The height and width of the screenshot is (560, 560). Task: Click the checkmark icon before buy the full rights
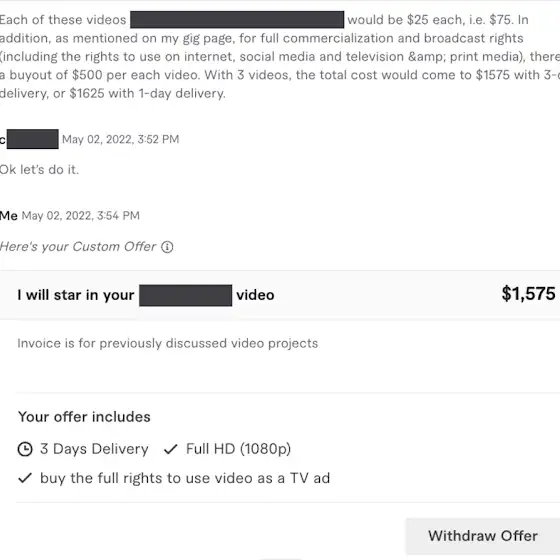point(25,478)
